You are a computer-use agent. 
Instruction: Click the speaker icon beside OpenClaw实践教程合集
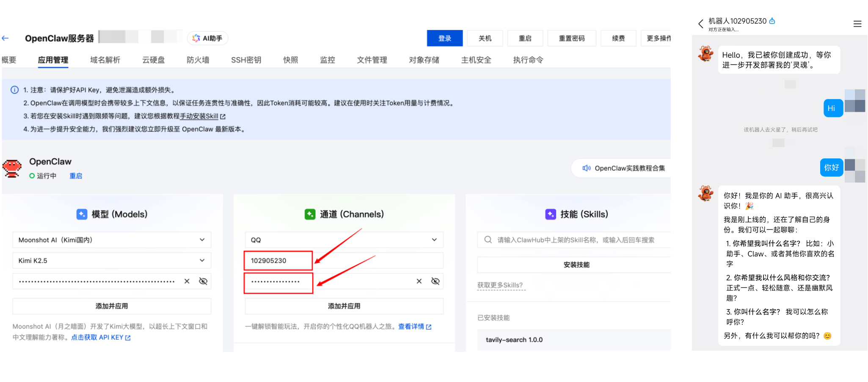point(586,168)
